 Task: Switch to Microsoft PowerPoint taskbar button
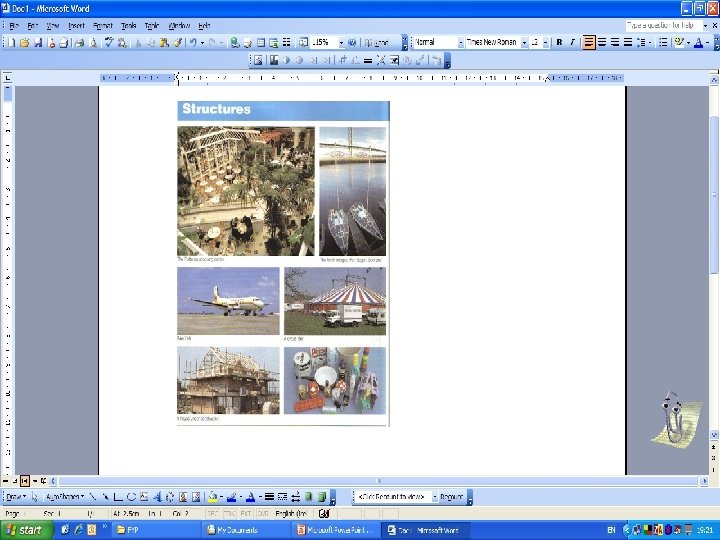pos(337,530)
